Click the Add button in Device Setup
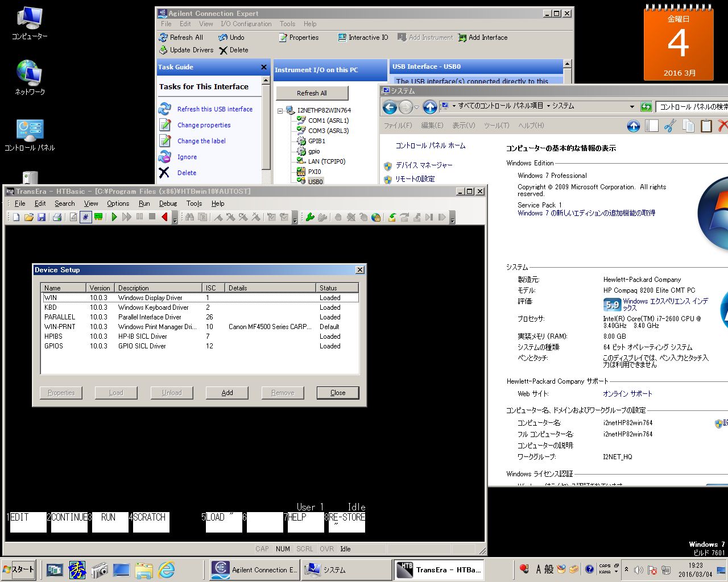The width and height of the screenshot is (728, 582). [x=227, y=393]
